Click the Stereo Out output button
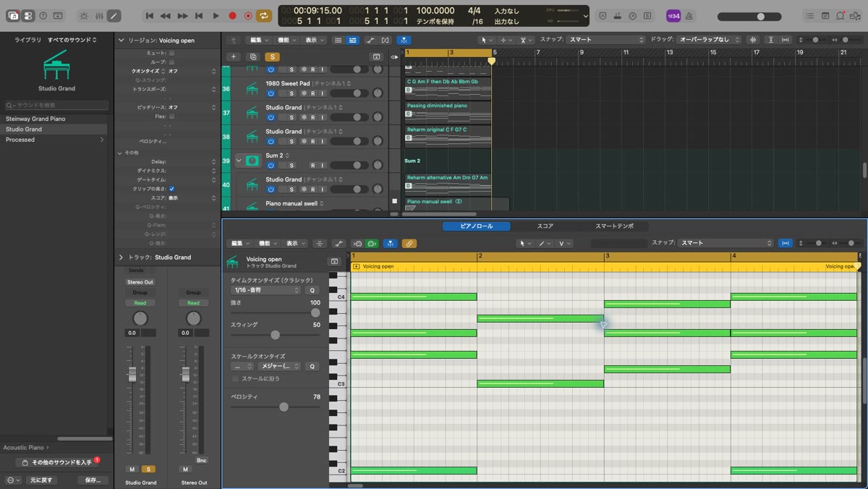Viewport: 868px width, 489px height. pos(140,282)
